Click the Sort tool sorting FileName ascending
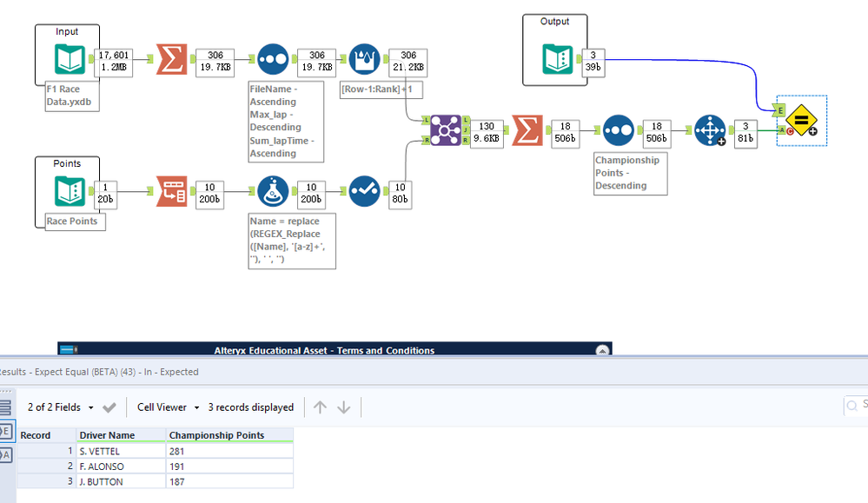This screenshot has height=503, width=868. point(273,60)
